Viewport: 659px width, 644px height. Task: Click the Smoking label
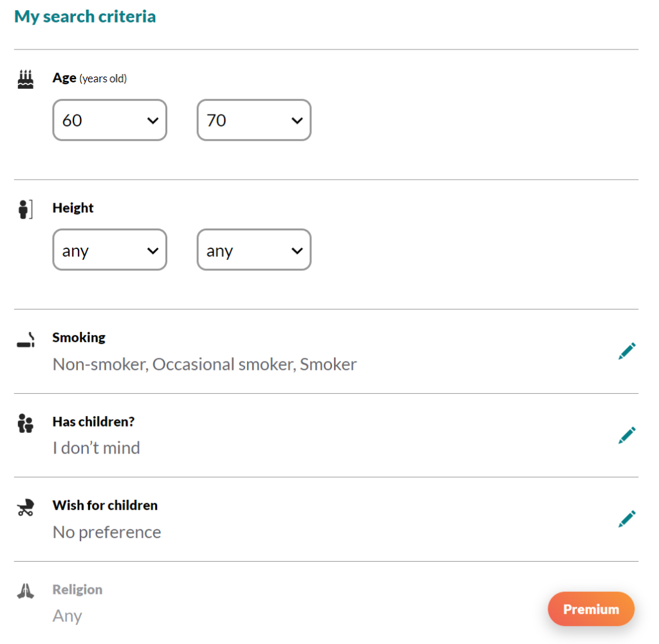click(79, 337)
